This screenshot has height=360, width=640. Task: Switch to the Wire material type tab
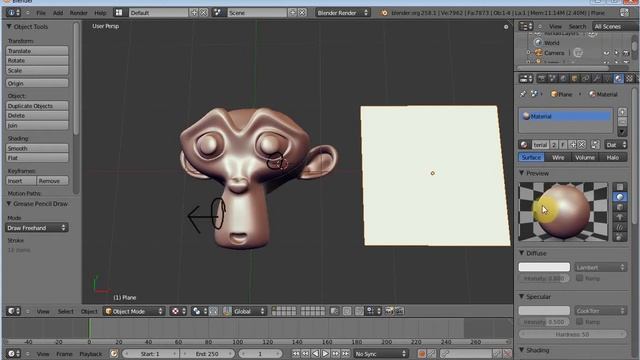tap(558, 157)
